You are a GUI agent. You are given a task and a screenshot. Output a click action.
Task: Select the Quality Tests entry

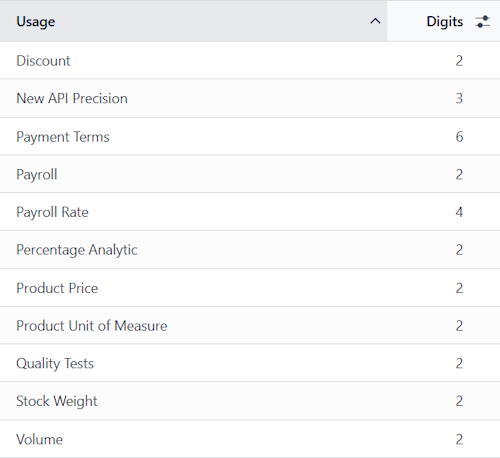pos(250,363)
